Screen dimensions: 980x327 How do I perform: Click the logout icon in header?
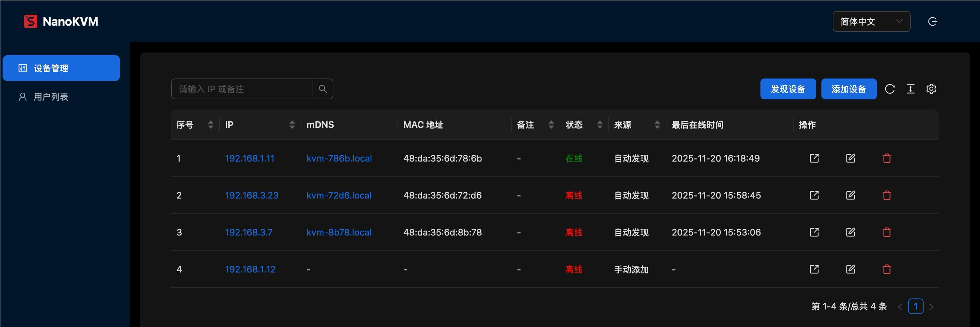point(932,22)
